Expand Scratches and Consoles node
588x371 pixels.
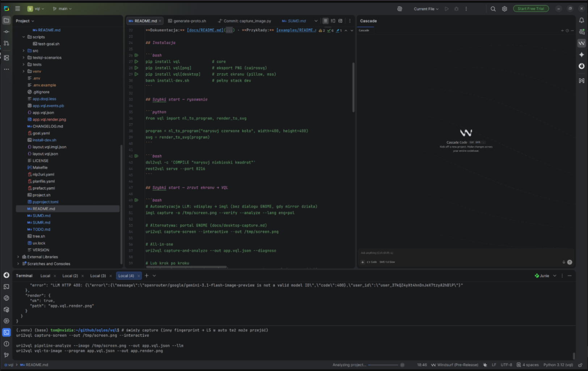click(x=18, y=264)
